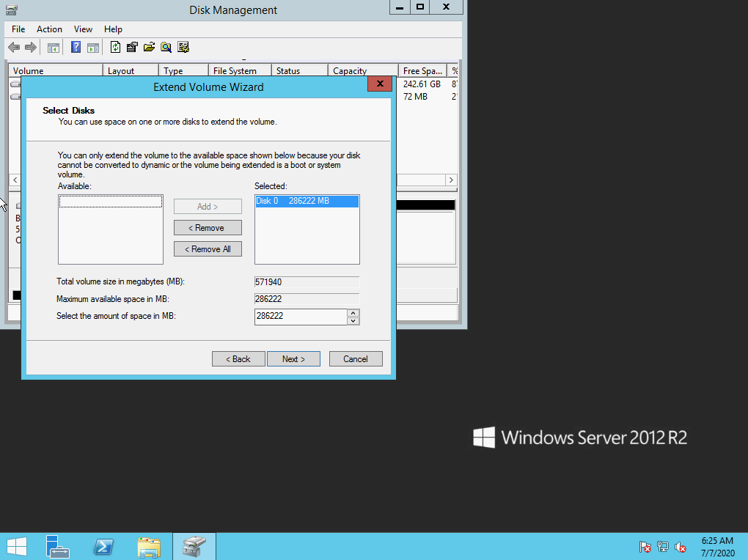
Task: Sort by the Free Space column header
Action: (422, 70)
